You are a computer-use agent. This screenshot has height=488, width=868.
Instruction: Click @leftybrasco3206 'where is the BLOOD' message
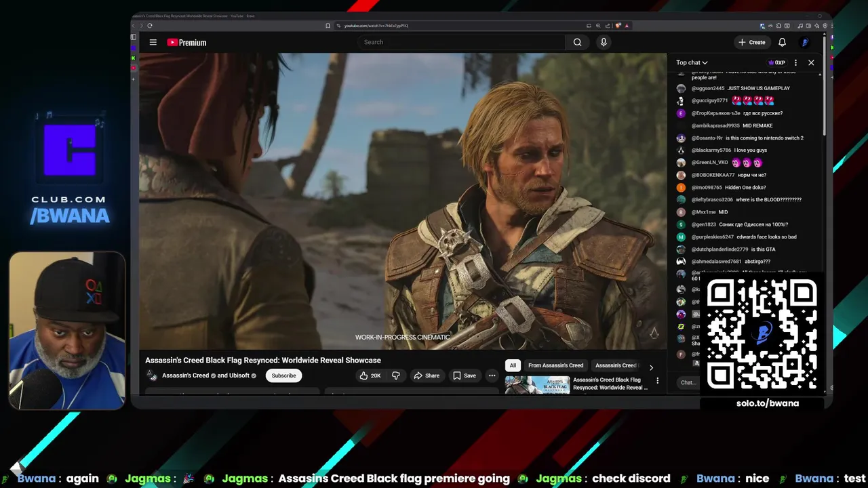pos(768,199)
